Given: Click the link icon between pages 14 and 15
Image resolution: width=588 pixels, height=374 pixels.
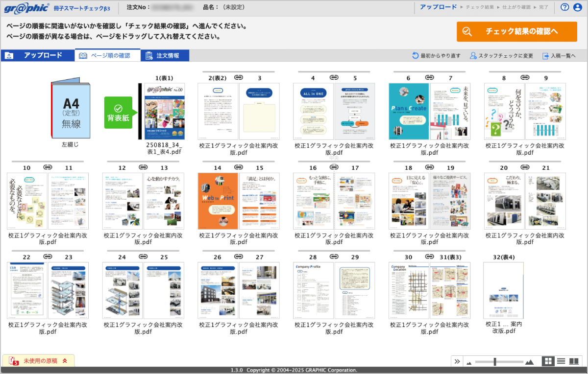Looking at the screenshot, I should click(239, 167).
